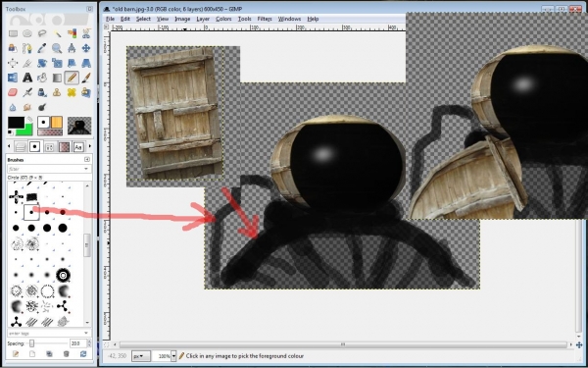This screenshot has height=368, width=588.
Task: Choose the Free Select lasso tool
Action: coord(42,33)
